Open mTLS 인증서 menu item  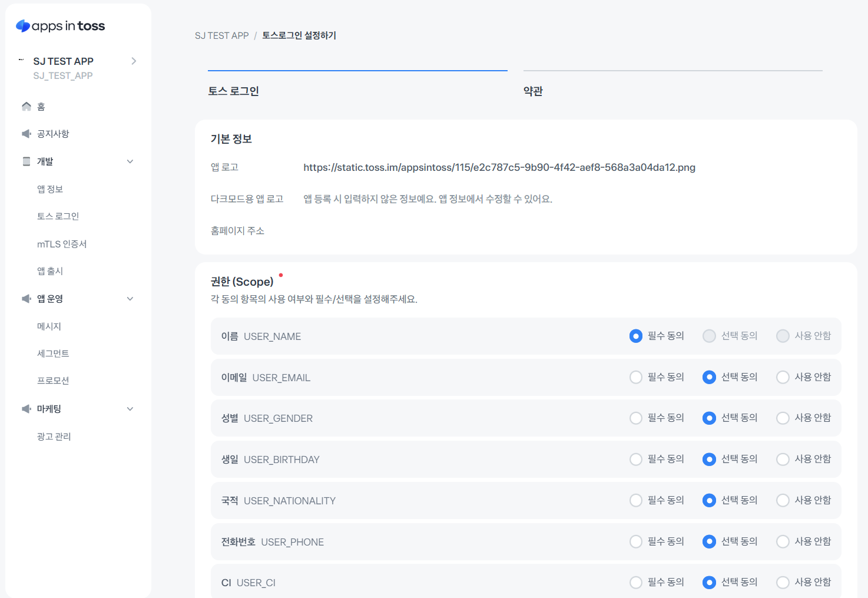(x=62, y=244)
